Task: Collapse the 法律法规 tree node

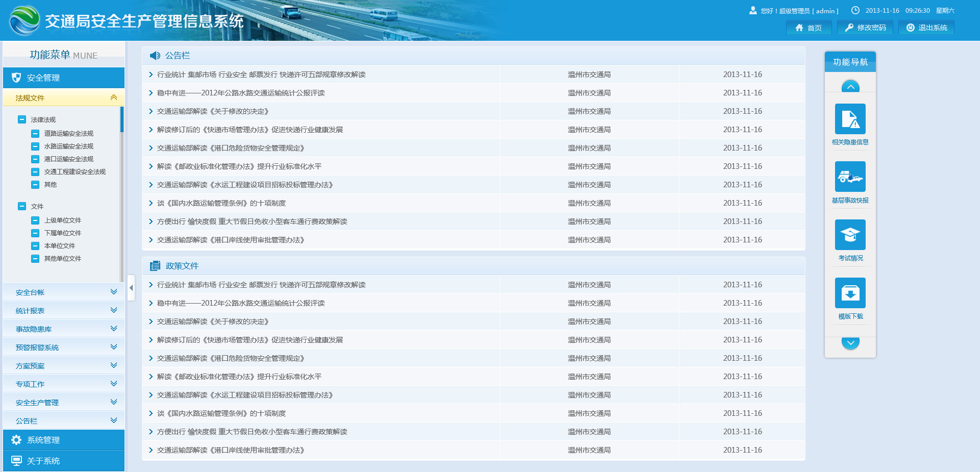Action: (x=22, y=119)
